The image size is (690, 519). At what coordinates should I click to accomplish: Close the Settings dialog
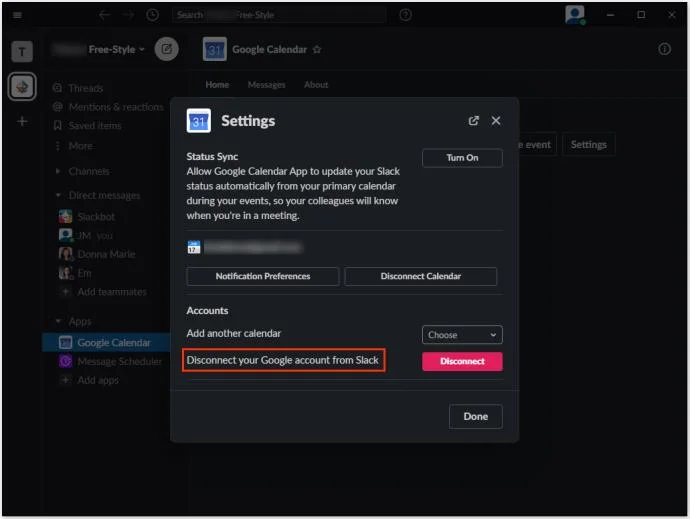[x=496, y=121]
